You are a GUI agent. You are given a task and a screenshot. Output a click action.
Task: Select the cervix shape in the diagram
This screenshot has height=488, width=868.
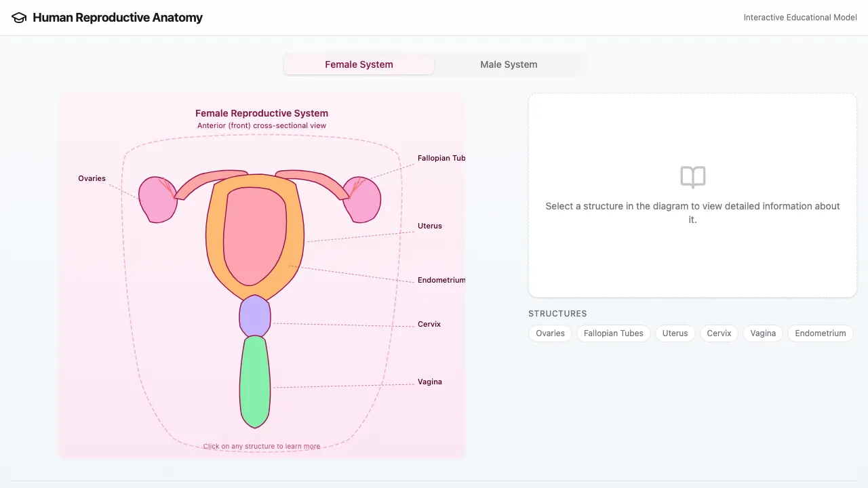click(x=255, y=316)
